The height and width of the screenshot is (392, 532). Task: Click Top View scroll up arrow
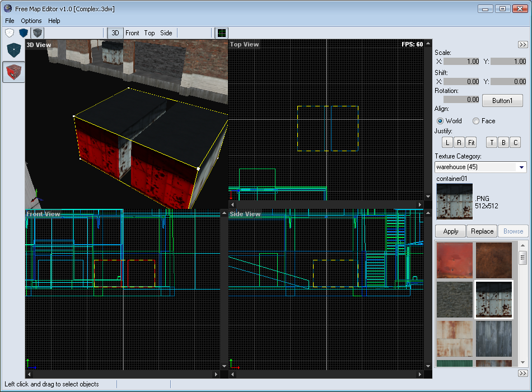click(x=428, y=44)
